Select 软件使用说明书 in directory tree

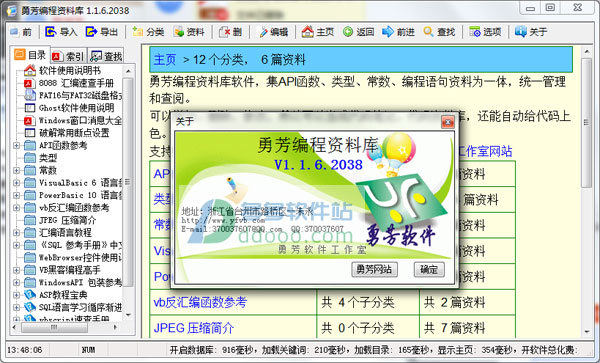pos(70,70)
